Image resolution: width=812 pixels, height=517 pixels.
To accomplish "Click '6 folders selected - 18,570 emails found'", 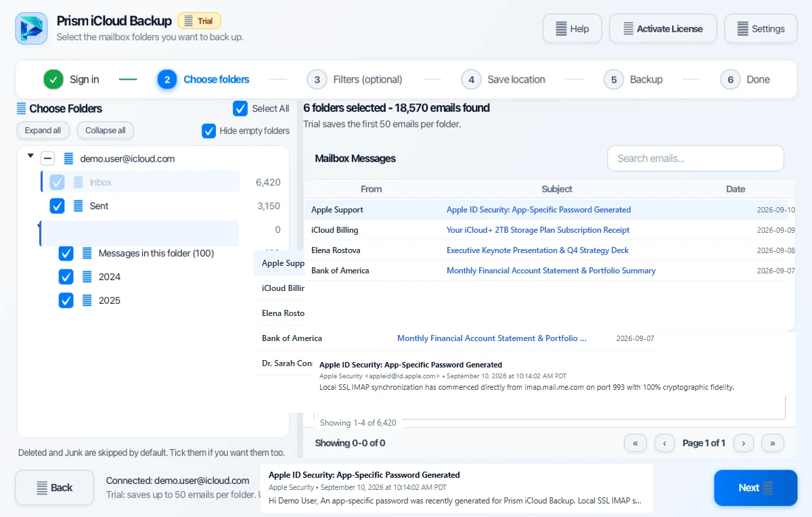I will (x=397, y=108).
